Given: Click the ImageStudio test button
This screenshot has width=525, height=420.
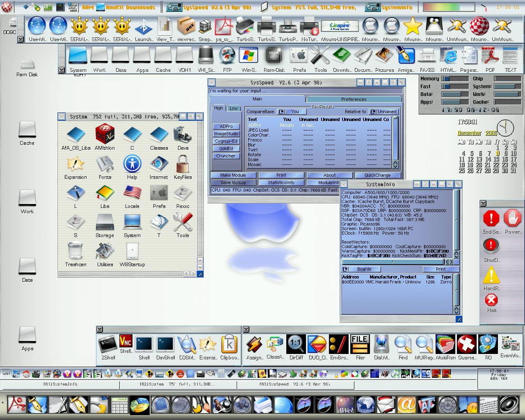Looking at the screenshot, I should click(x=226, y=134).
